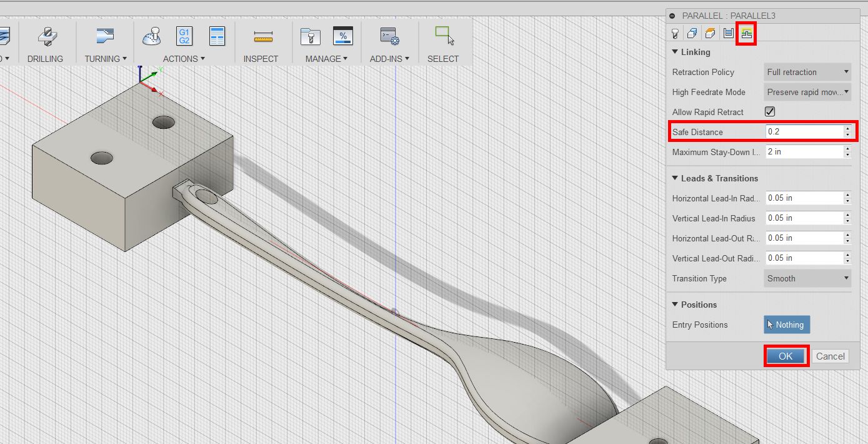Open the Retraction Policy dropdown
The height and width of the screenshot is (444, 868).
(x=808, y=72)
